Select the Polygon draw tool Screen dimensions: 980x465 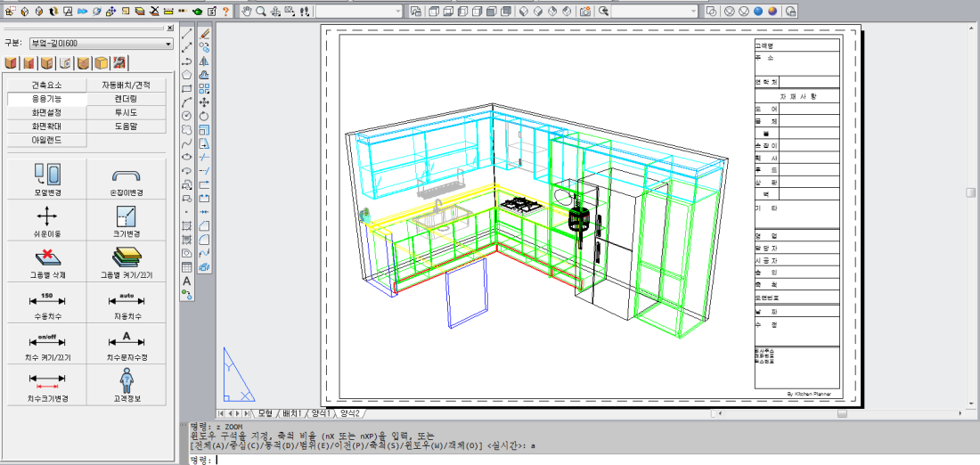pos(186,74)
